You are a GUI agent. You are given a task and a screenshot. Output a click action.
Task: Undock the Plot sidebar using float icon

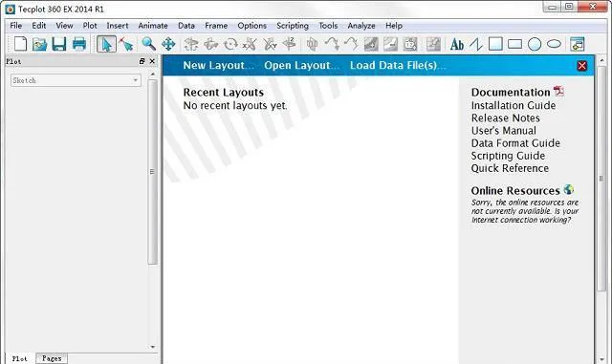click(142, 61)
